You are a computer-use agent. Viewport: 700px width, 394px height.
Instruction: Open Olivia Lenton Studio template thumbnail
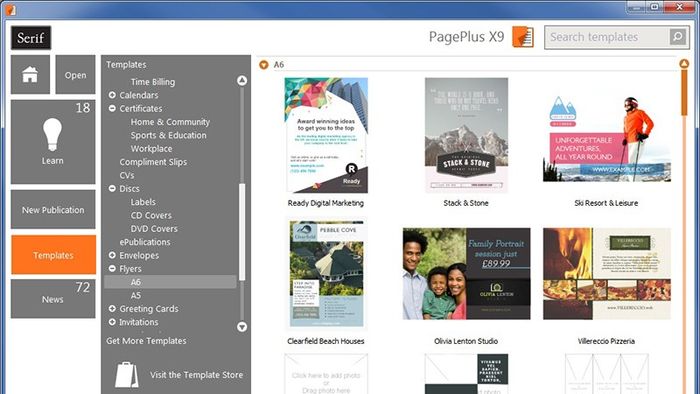466,274
